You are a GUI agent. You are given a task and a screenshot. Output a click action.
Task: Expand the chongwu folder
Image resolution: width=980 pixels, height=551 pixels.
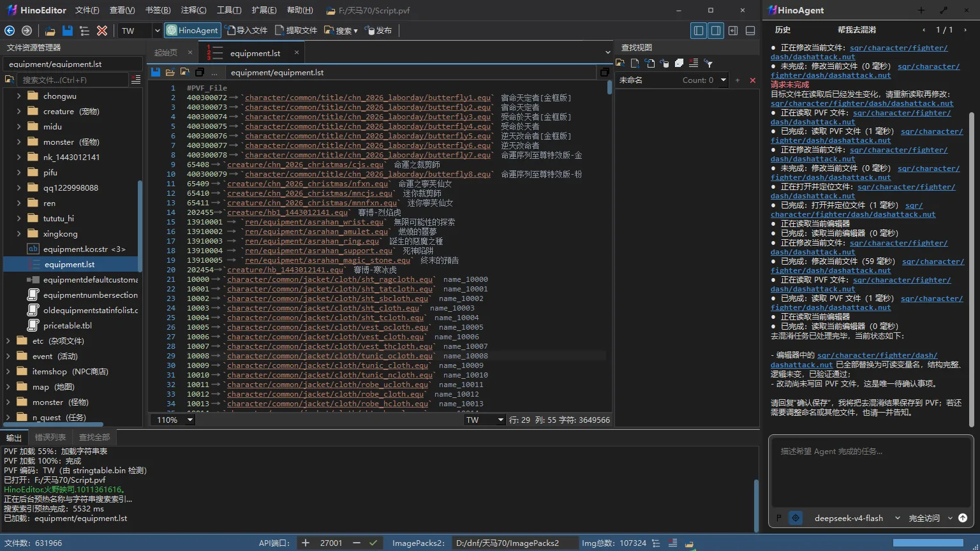pos(19,96)
